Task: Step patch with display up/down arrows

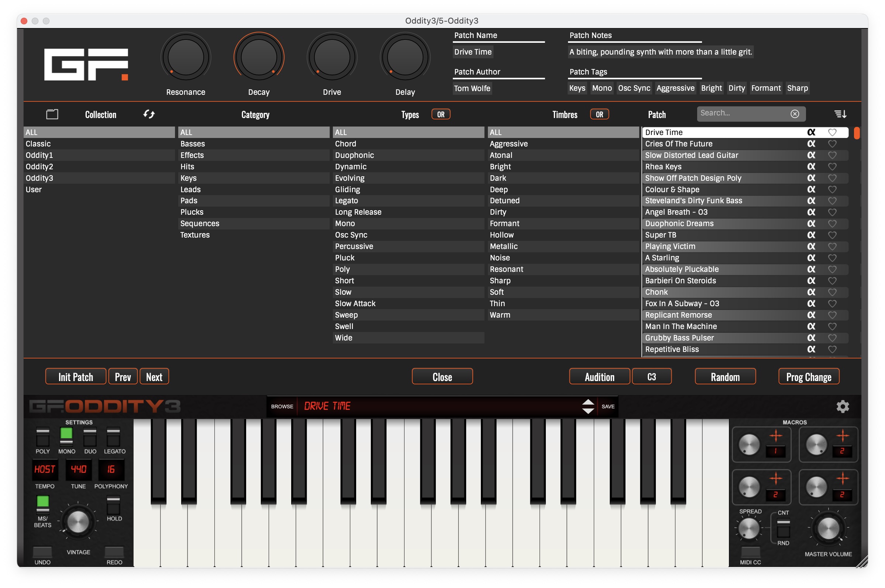Action: tap(588, 407)
